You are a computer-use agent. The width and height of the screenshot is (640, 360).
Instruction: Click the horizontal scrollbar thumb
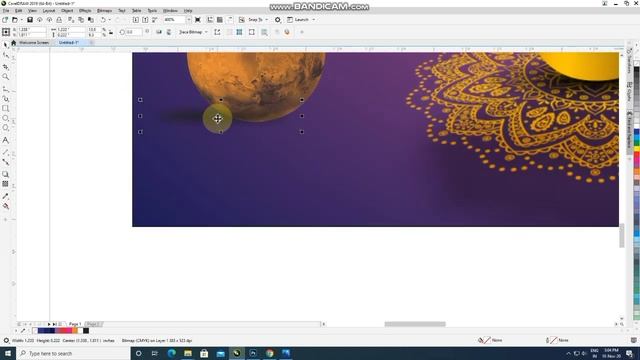(415, 324)
